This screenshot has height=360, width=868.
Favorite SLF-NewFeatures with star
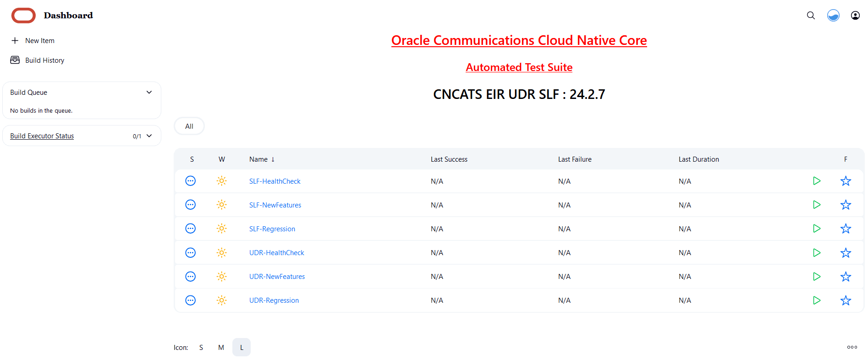(x=846, y=205)
